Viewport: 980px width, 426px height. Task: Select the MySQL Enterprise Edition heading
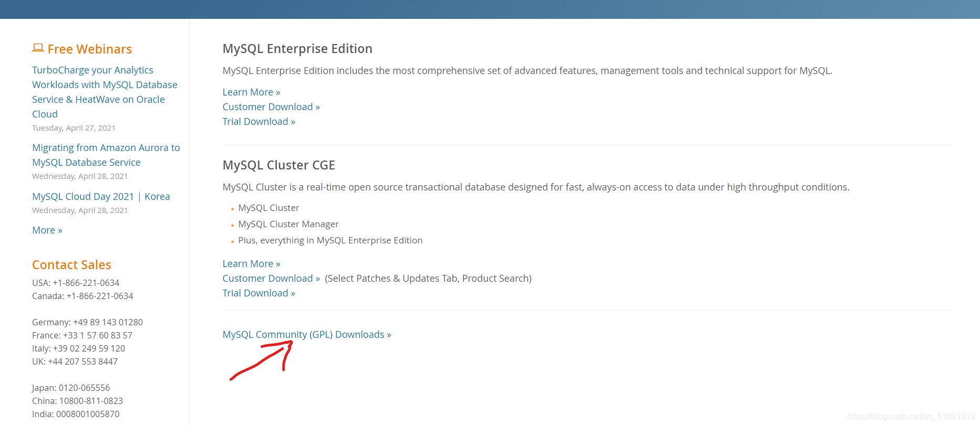click(297, 48)
